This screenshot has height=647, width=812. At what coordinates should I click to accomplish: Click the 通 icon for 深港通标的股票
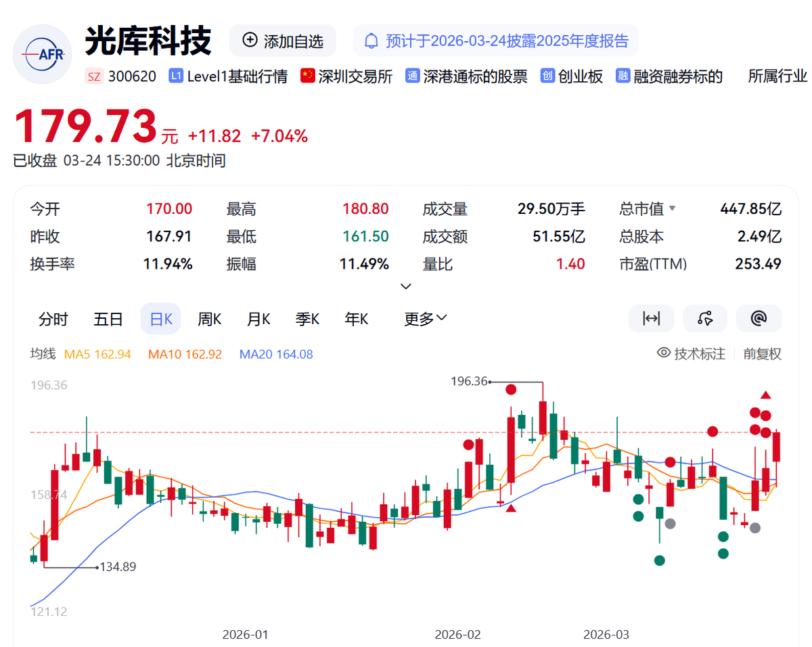coord(412,76)
